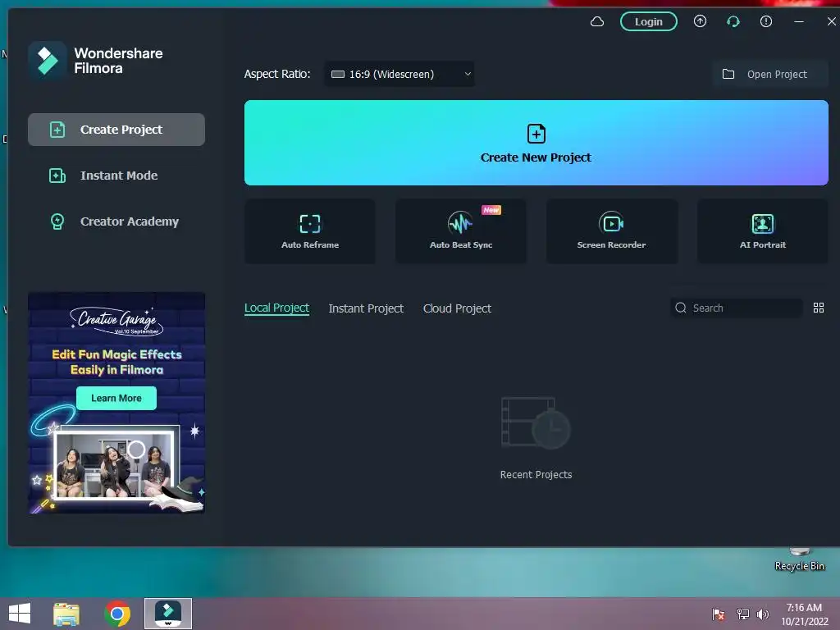Click the exclamation info icon
840x630 pixels.
(766, 21)
